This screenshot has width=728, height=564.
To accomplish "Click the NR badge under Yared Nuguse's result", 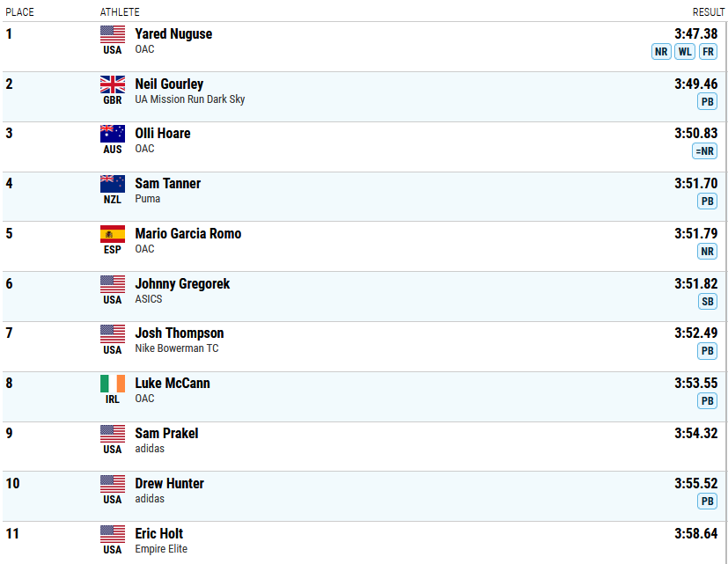I will coord(661,52).
